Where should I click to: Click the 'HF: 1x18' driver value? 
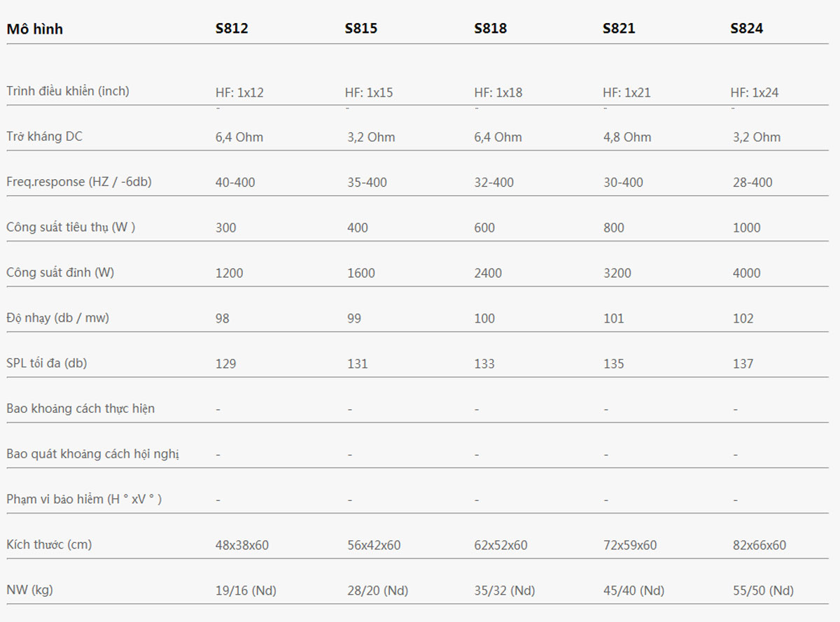click(x=498, y=92)
